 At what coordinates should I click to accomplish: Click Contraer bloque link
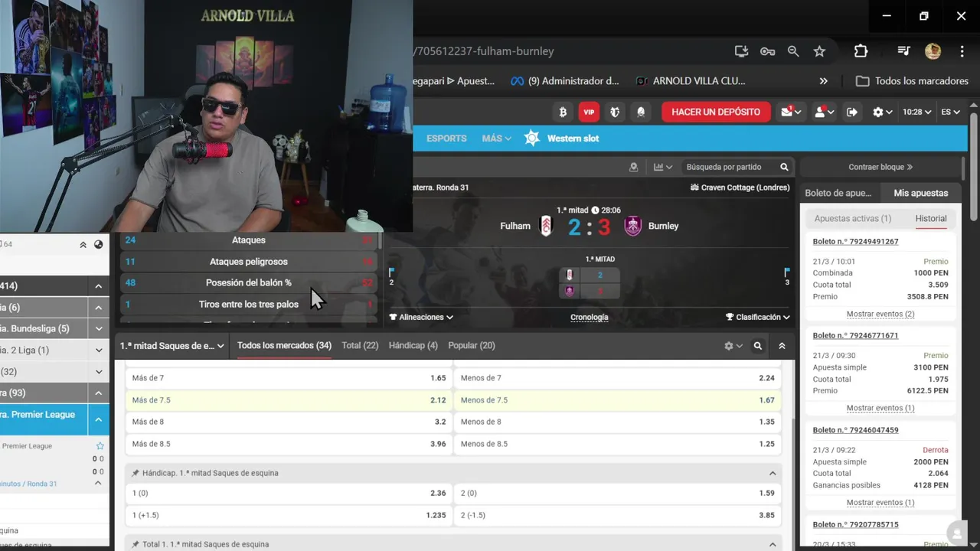coord(880,167)
